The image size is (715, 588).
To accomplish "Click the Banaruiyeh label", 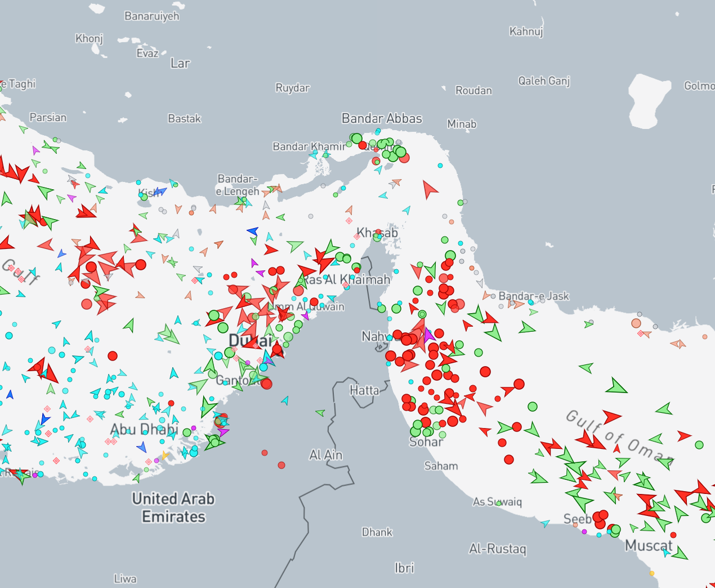I will pos(151,16).
